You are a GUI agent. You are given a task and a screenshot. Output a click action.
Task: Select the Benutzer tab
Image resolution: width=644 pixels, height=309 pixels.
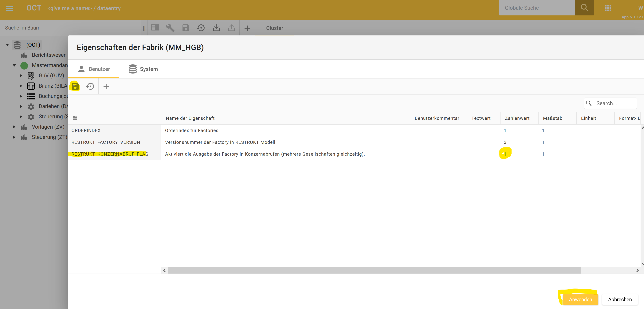point(94,69)
